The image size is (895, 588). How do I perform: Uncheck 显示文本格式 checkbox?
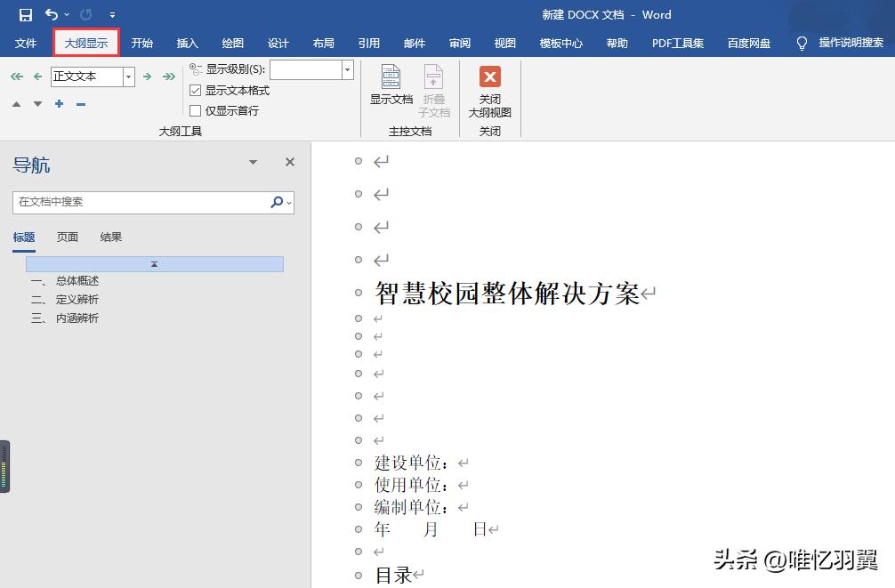(x=197, y=90)
